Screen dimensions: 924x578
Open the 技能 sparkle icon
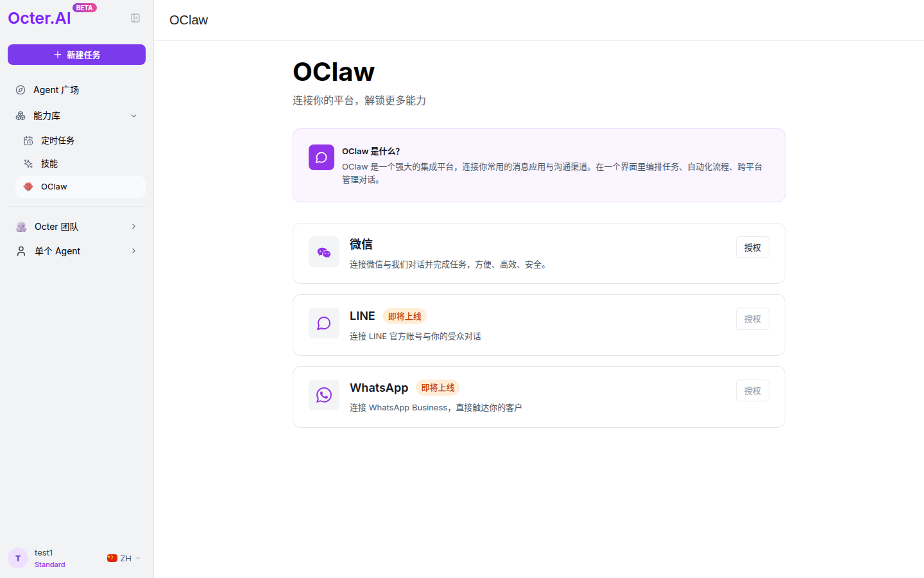(28, 164)
